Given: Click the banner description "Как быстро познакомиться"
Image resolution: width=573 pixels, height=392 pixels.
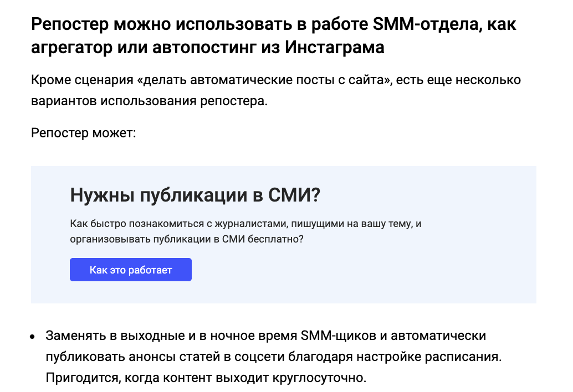Looking at the screenshot, I should (245, 231).
